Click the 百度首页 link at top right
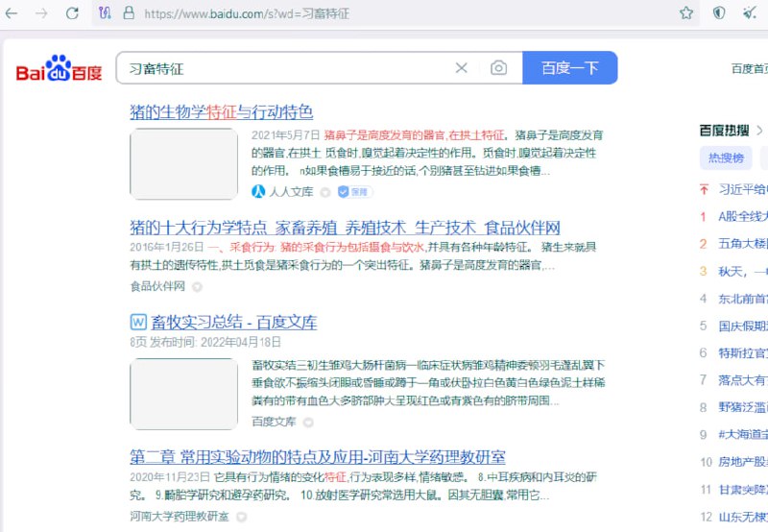This screenshot has width=768, height=532. pos(750,69)
